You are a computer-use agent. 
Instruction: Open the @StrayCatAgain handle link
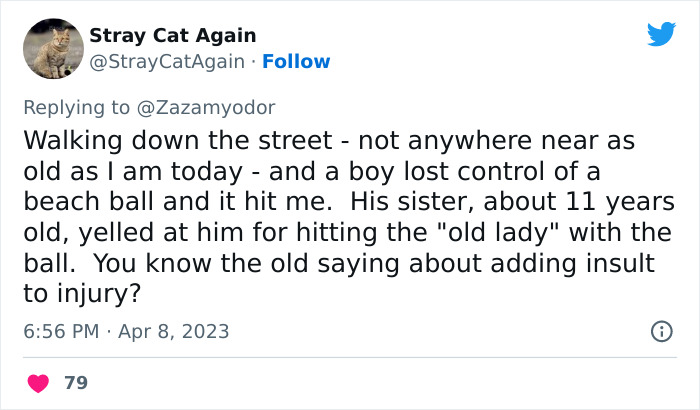[167, 62]
